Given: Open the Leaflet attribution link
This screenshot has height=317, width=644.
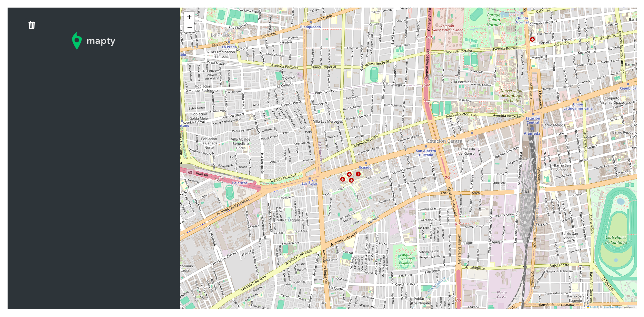Looking at the screenshot, I should pos(594,307).
